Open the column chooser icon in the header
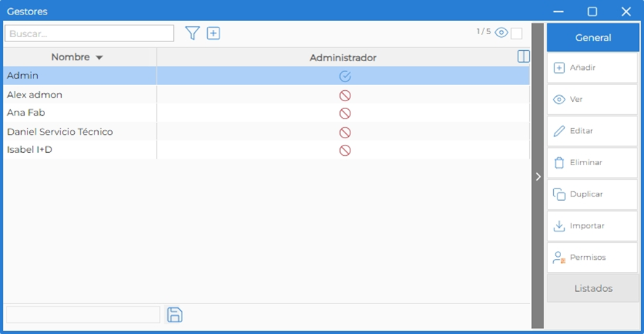644x334 pixels. point(523,56)
